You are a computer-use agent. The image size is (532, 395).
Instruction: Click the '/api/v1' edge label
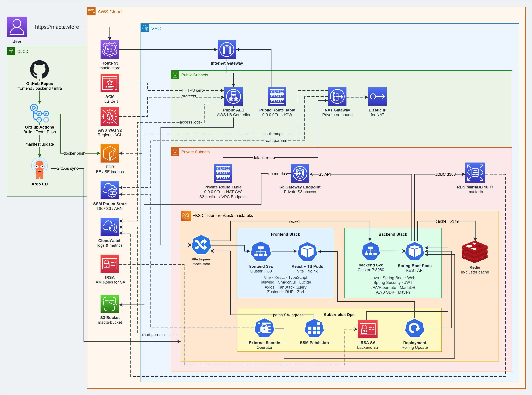[294, 221]
